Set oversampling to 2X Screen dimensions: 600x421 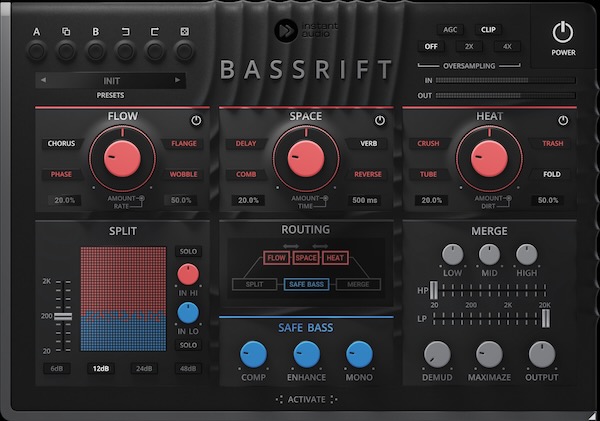[468, 46]
